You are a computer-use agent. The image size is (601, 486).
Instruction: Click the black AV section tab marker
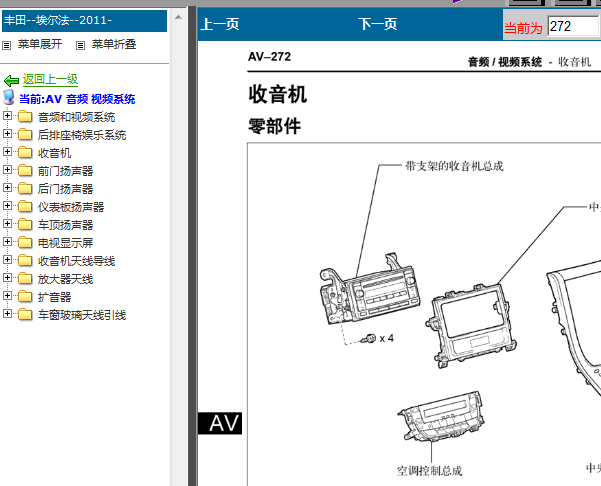pyautogui.click(x=220, y=424)
